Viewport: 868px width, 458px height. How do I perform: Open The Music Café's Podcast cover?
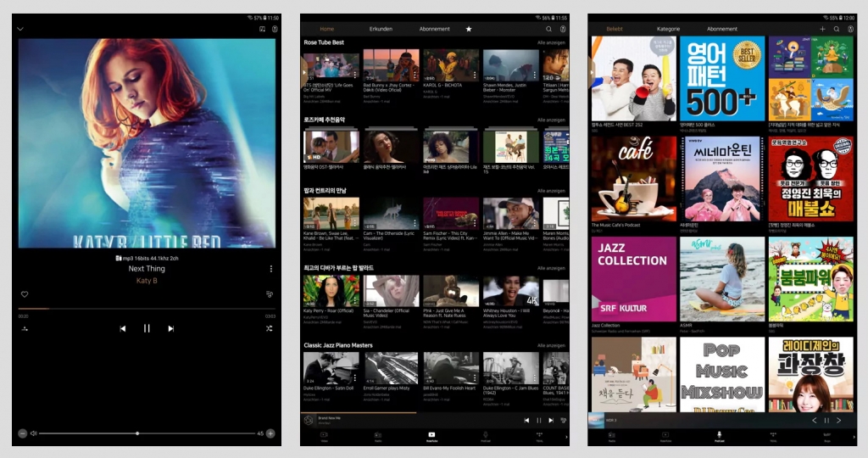coord(634,179)
